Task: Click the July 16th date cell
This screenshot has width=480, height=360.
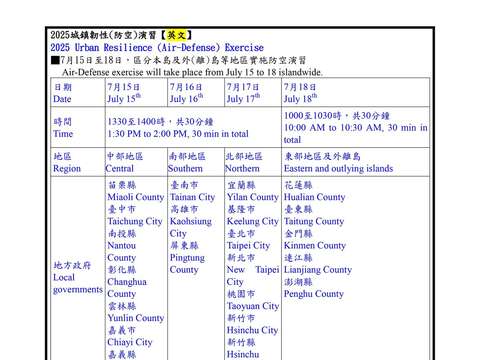Action: tap(196, 92)
